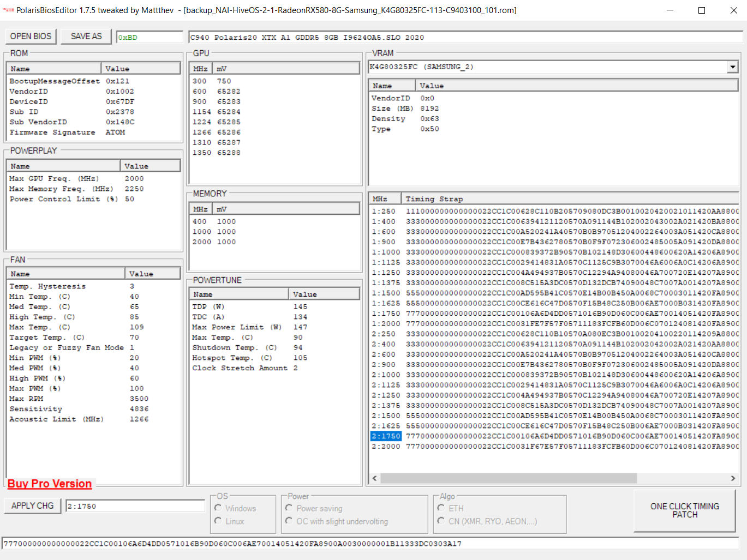747x560 pixels.
Task: Run the ONE CLICK TIMING PATCH
Action: click(x=684, y=511)
